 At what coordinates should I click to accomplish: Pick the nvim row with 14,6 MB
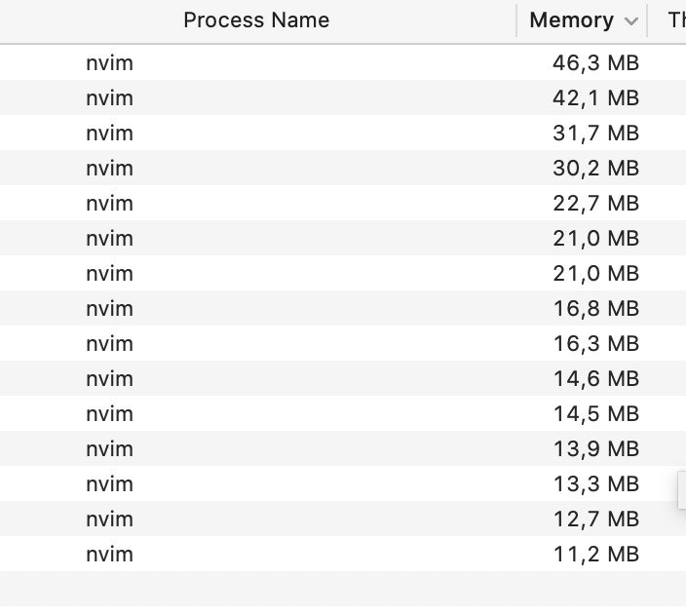pos(343,378)
